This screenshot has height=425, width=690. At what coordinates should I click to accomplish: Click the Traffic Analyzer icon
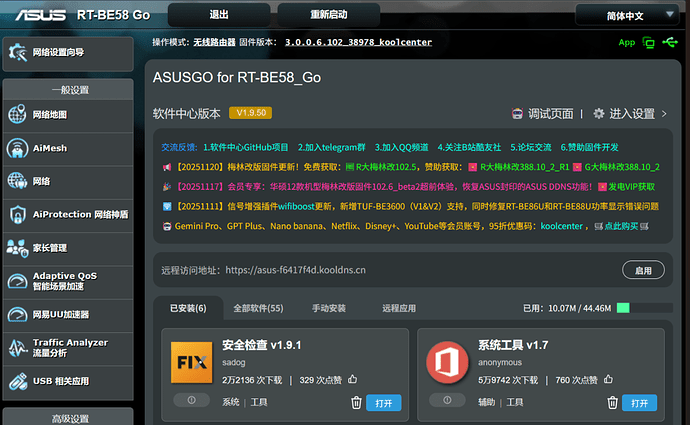(18, 348)
